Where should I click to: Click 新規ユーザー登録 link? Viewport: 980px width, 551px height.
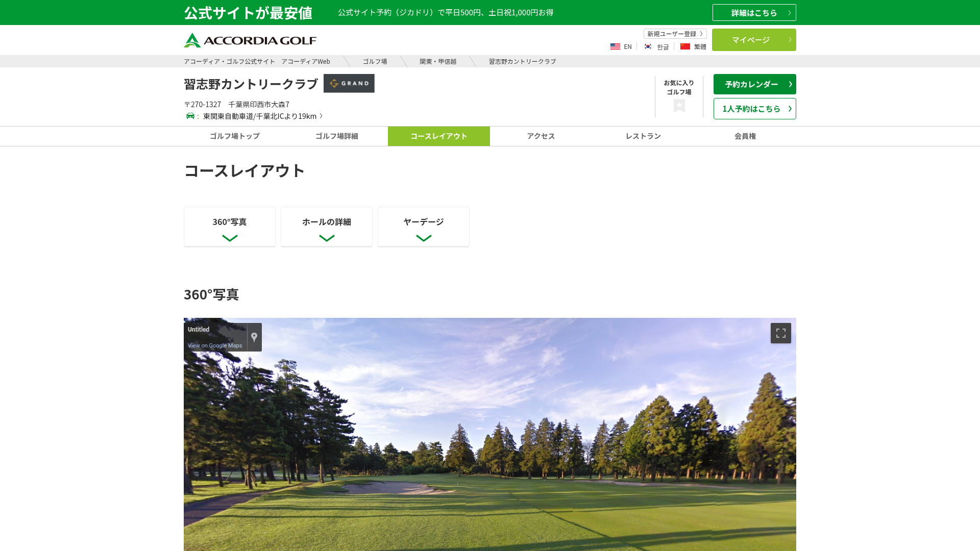click(675, 34)
